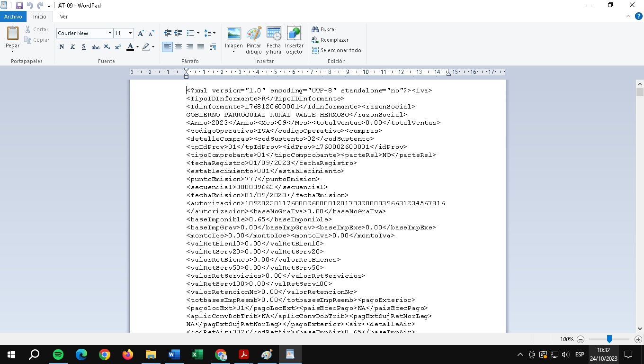Insert an image with the Imagen icon

coord(233,34)
